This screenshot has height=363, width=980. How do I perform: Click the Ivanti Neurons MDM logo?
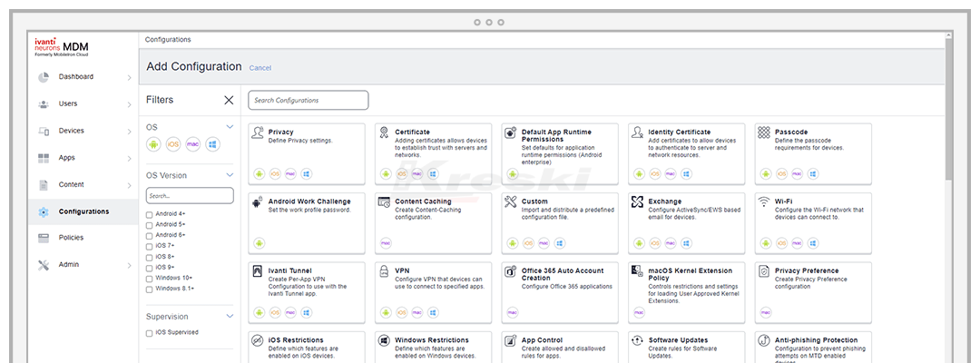pos(62,47)
